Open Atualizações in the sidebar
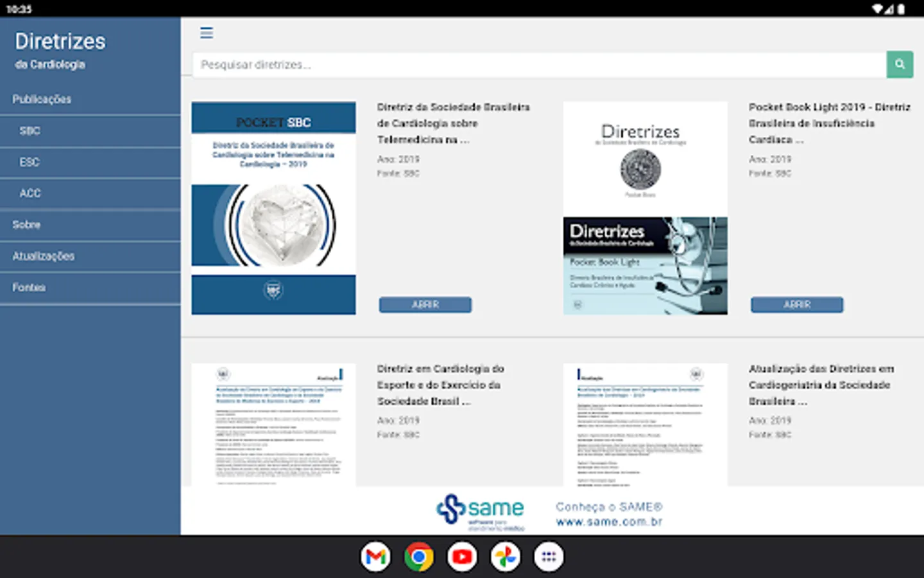 (90, 256)
